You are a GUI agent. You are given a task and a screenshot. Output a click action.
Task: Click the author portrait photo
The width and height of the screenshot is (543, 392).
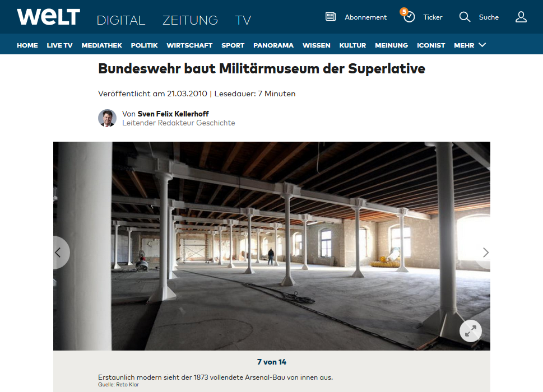[107, 118]
